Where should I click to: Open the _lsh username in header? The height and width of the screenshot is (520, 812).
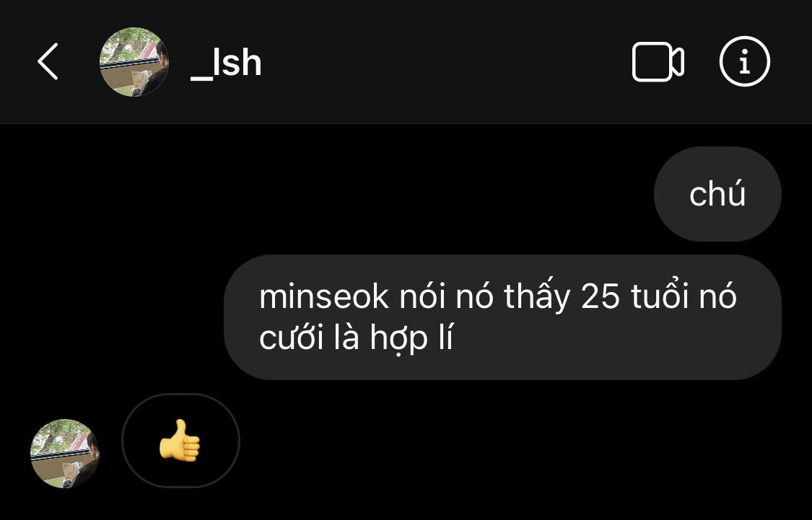[226, 63]
